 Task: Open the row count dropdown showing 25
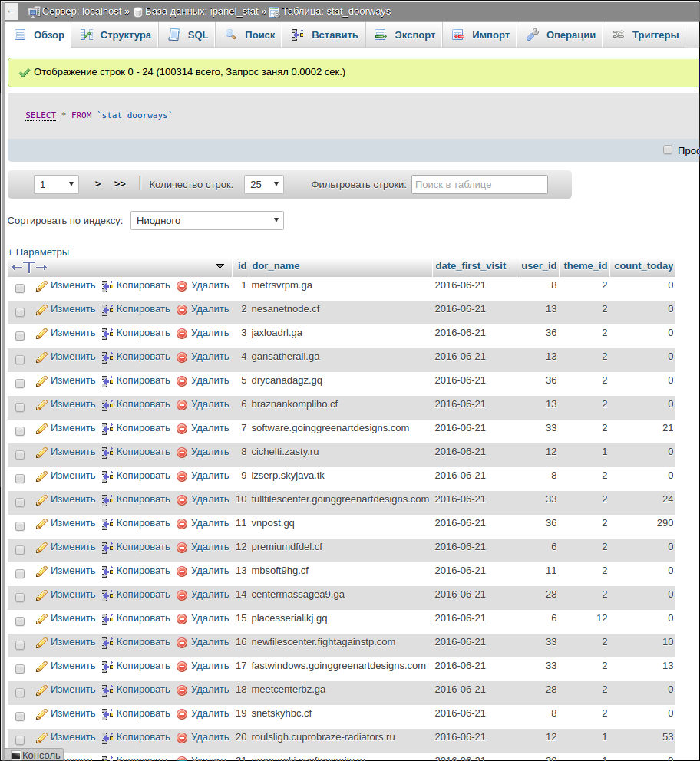pos(264,184)
